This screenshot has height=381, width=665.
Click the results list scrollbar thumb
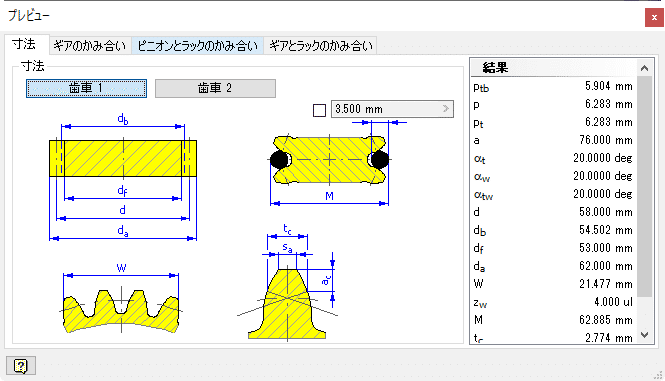pyautogui.click(x=644, y=187)
